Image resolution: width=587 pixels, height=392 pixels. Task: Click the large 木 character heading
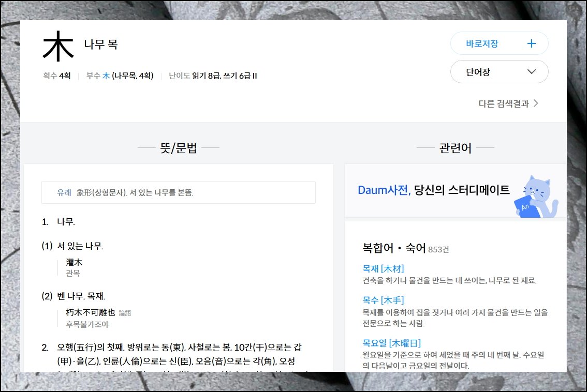click(x=58, y=46)
